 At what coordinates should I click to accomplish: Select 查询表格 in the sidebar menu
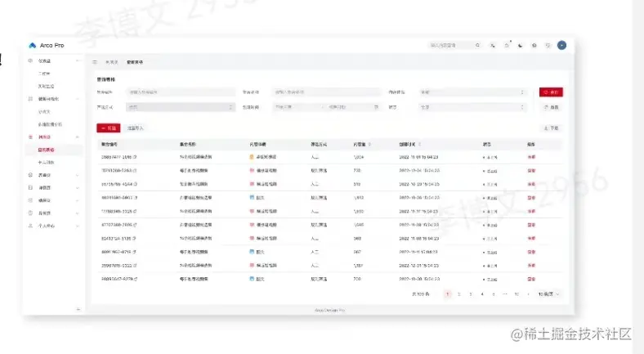(46, 150)
